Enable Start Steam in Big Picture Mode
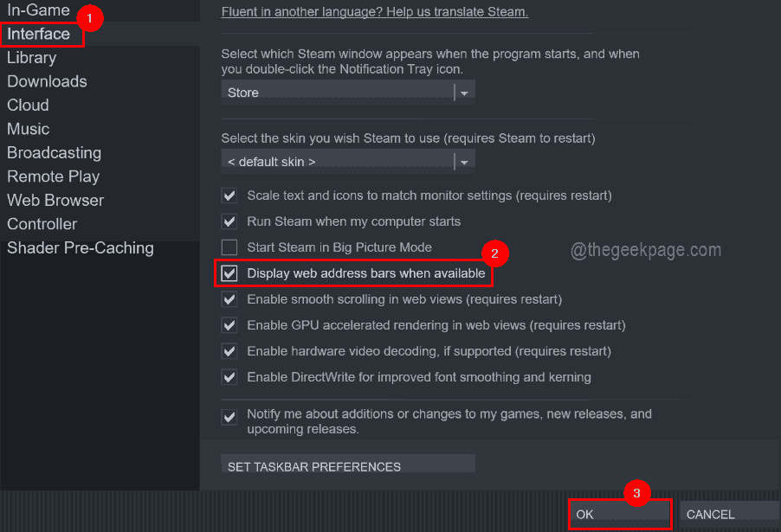Viewport: 781px width, 532px height. pos(229,247)
